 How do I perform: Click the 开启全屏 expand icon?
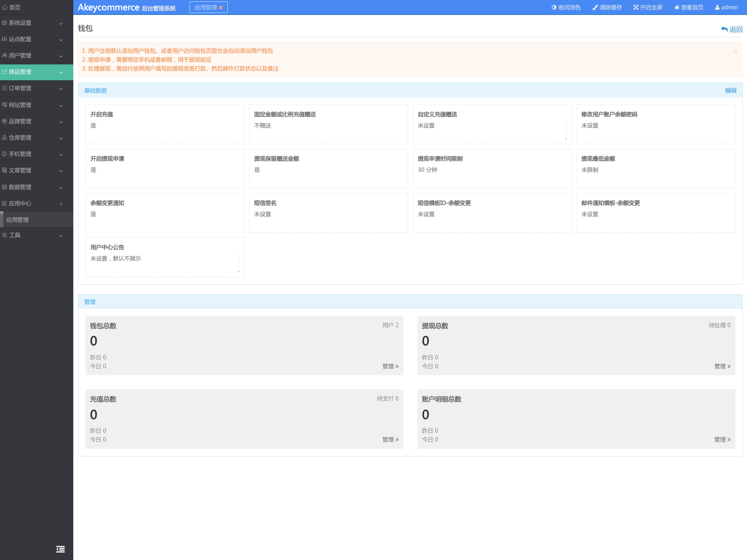[x=636, y=7]
